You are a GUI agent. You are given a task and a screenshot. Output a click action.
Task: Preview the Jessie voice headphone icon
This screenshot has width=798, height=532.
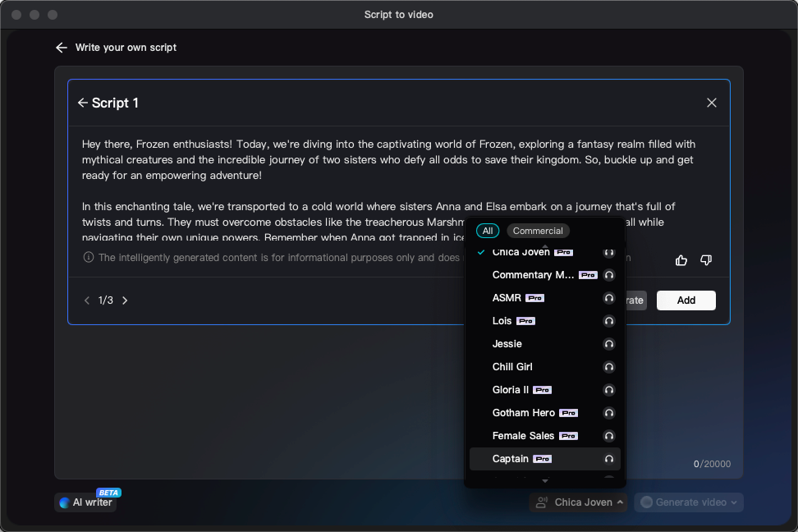coord(608,344)
